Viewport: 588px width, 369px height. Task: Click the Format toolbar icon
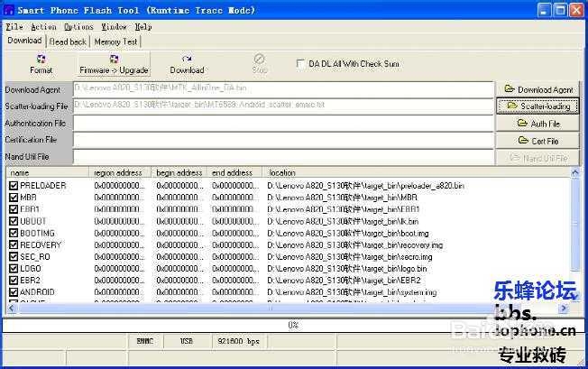[x=41, y=64]
